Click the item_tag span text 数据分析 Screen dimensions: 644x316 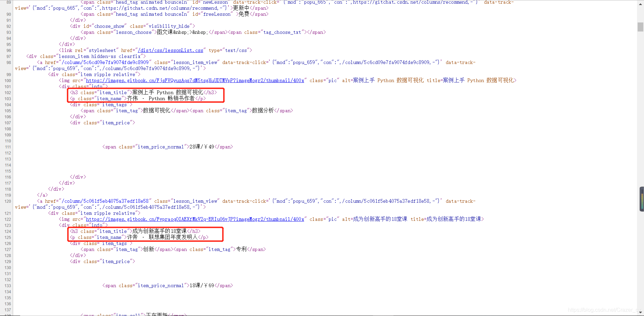263,111
